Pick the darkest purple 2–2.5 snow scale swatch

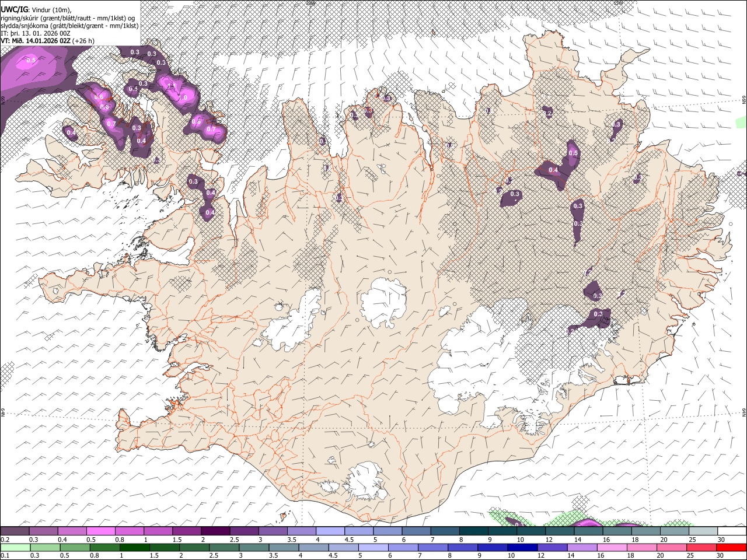pos(215,531)
